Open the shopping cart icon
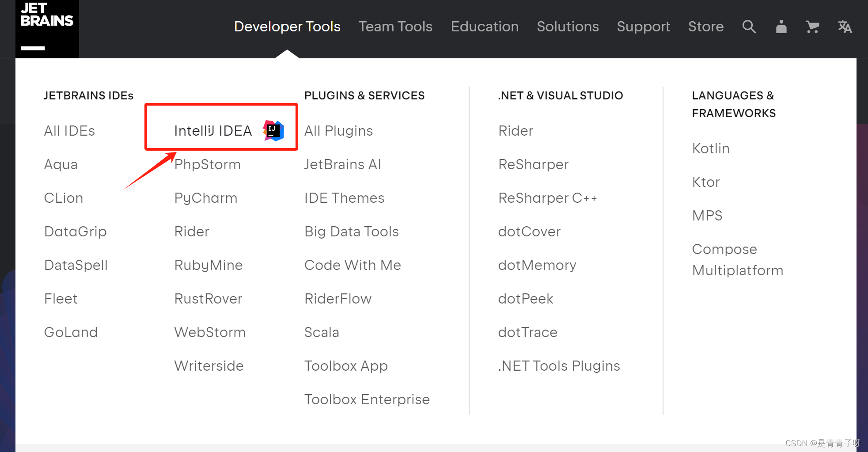Screen dimensions: 868x452 [812, 27]
